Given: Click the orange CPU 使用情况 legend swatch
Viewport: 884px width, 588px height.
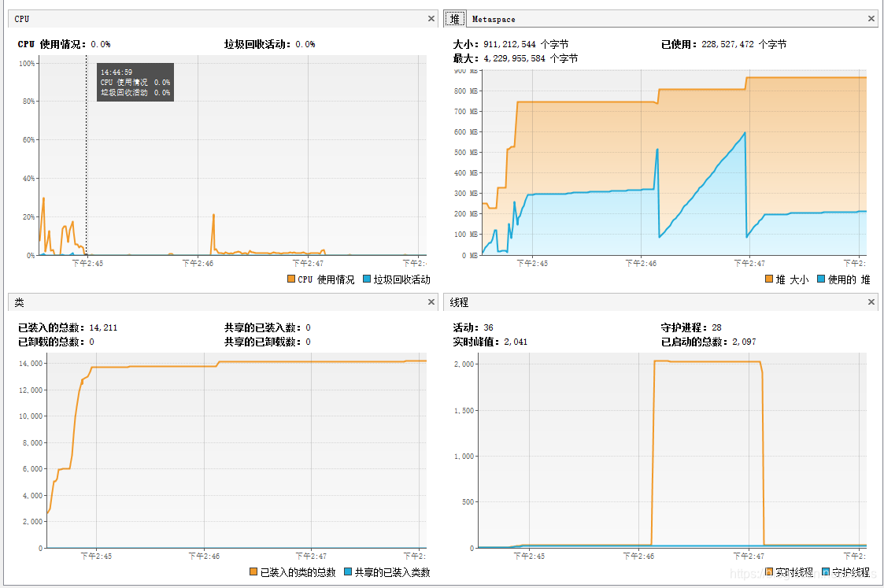Looking at the screenshot, I should 291,279.
